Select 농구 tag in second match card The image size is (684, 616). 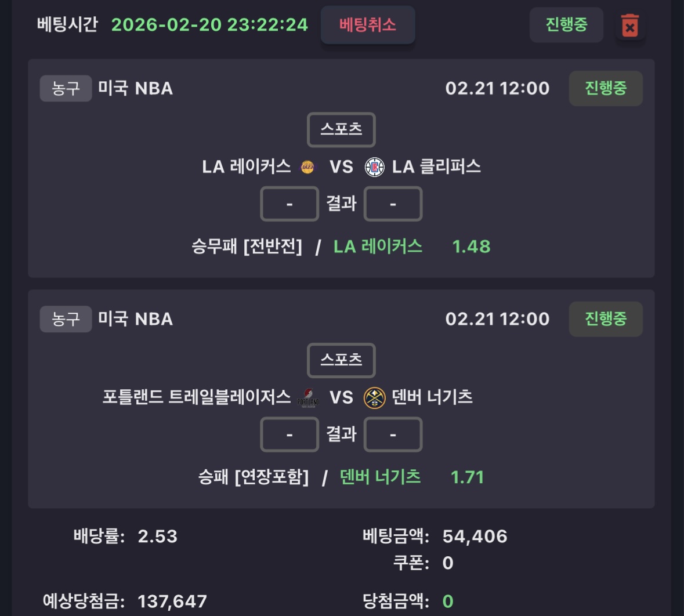point(66,318)
